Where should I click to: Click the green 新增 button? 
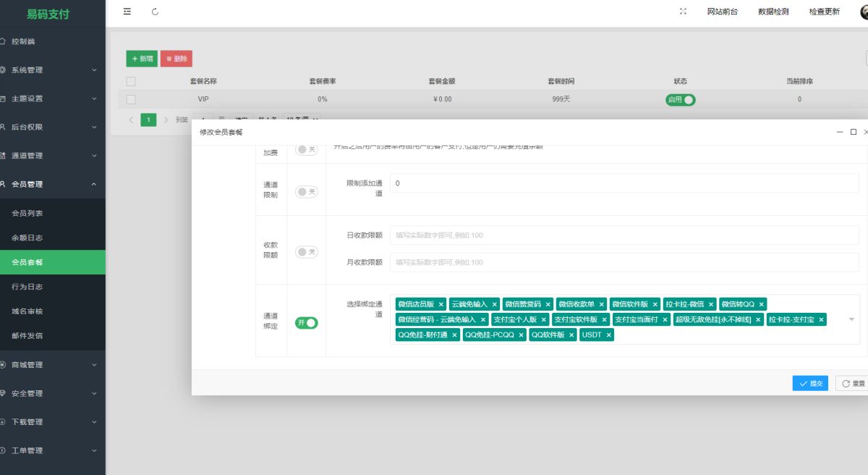pyautogui.click(x=142, y=59)
